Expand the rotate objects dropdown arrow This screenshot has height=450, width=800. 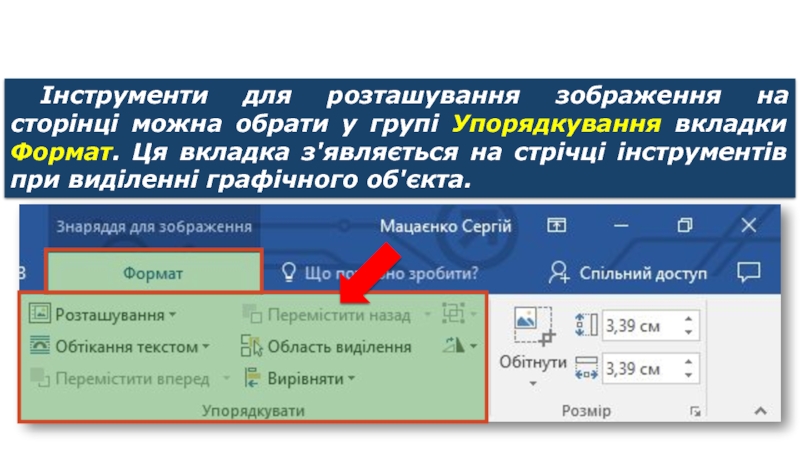(x=474, y=346)
